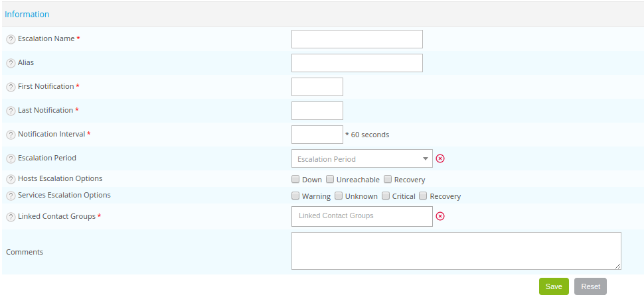Click the Notification Interval input box
644x299 pixels.
[317, 135]
